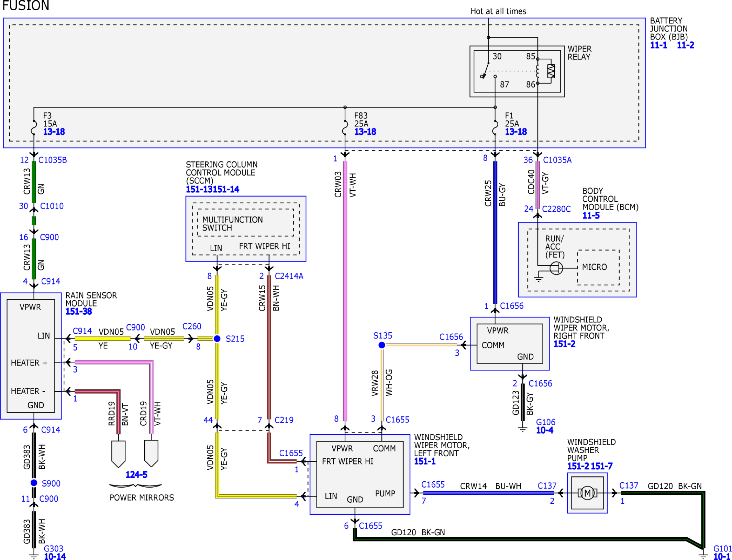This screenshot has width=732, height=560.
Task: Click the PUMP pin on left wiper motor
Action: coord(385,493)
